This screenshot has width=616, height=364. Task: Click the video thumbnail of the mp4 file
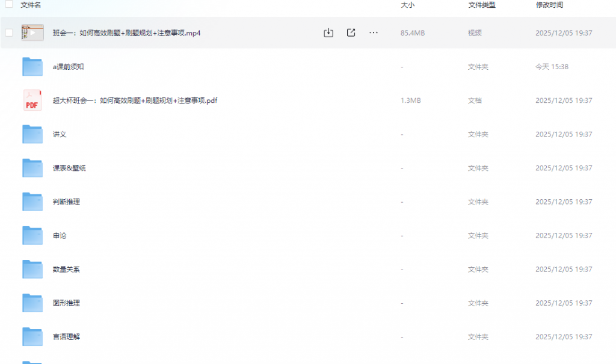click(x=32, y=32)
